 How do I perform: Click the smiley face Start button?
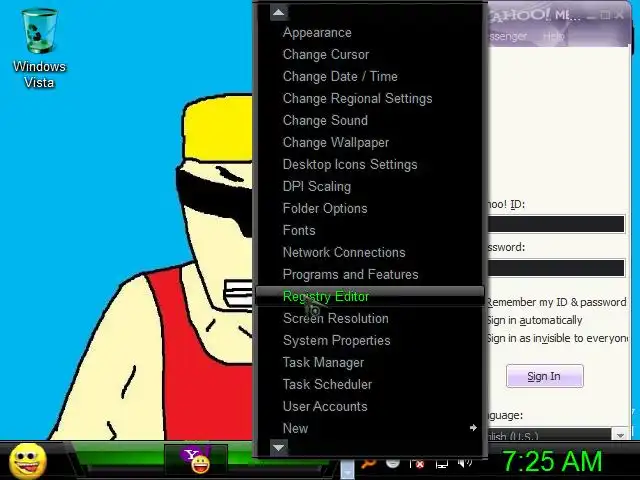coord(28,461)
